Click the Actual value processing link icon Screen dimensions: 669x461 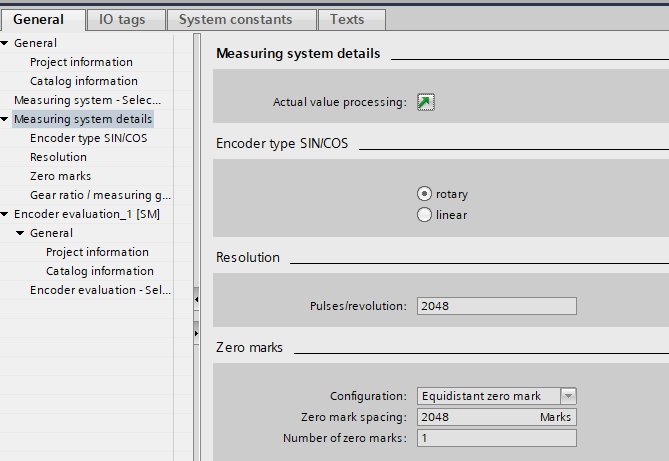click(x=426, y=102)
